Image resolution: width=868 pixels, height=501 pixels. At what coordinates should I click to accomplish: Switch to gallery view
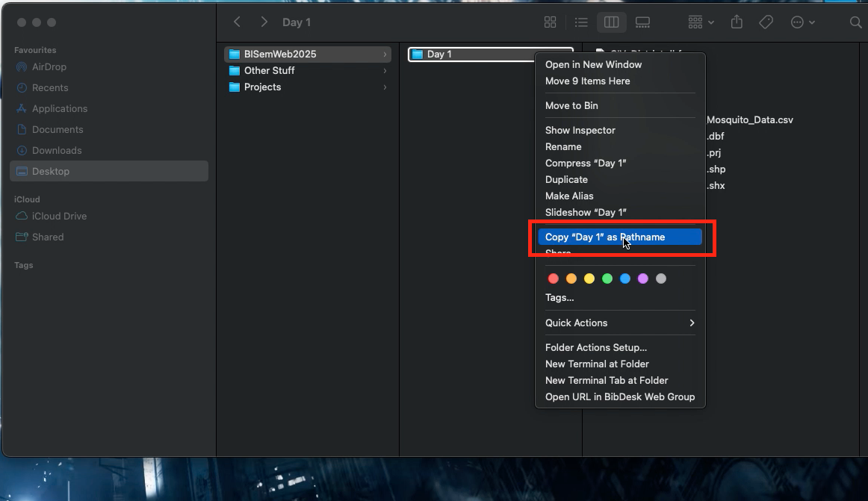(642, 22)
